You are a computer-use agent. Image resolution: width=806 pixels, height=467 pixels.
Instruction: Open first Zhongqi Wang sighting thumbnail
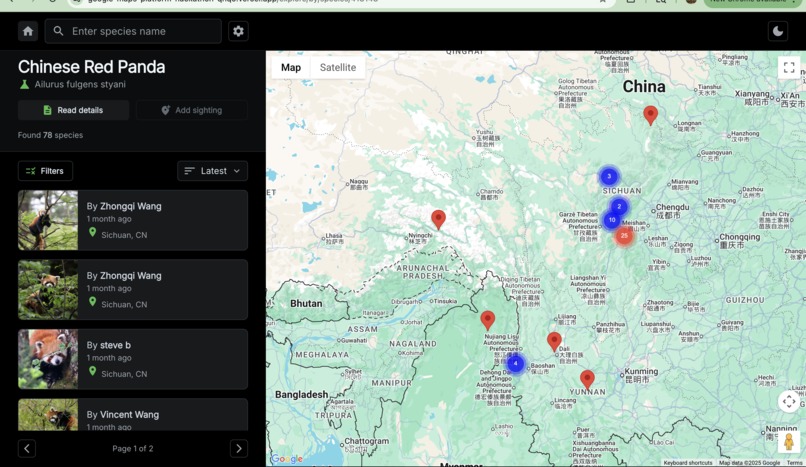pos(48,220)
